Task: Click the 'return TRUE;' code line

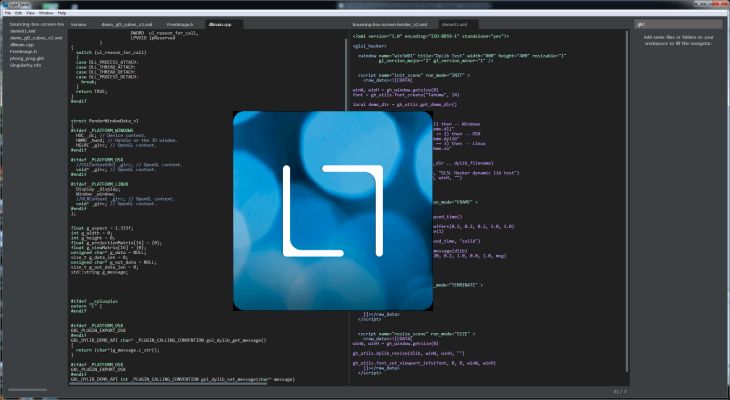Action: (x=91, y=91)
